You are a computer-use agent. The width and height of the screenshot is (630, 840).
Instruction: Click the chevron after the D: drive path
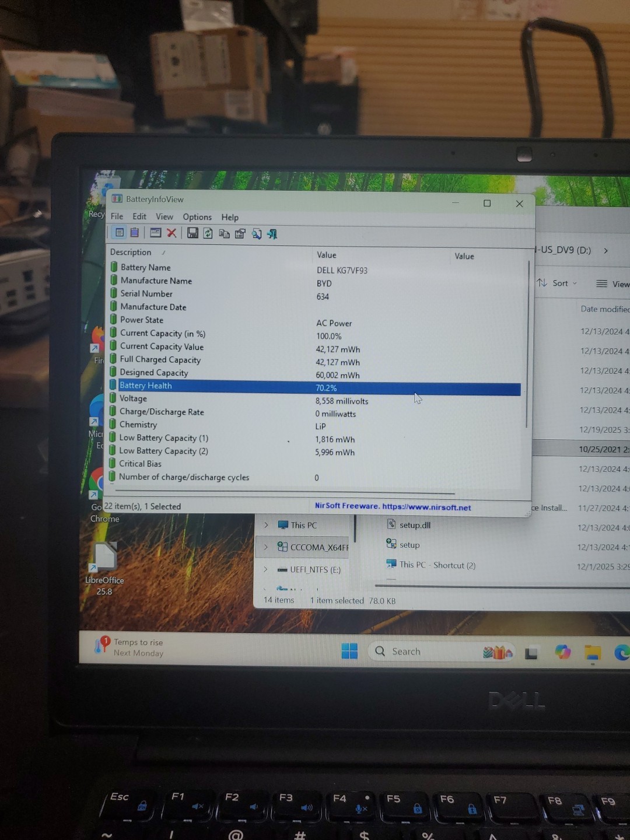click(606, 250)
